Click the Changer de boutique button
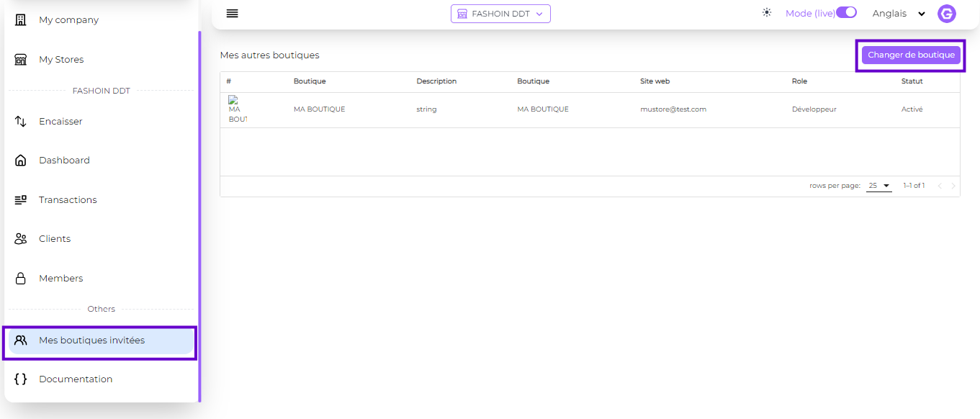This screenshot has width=980, height=419. tap(911, 55)
